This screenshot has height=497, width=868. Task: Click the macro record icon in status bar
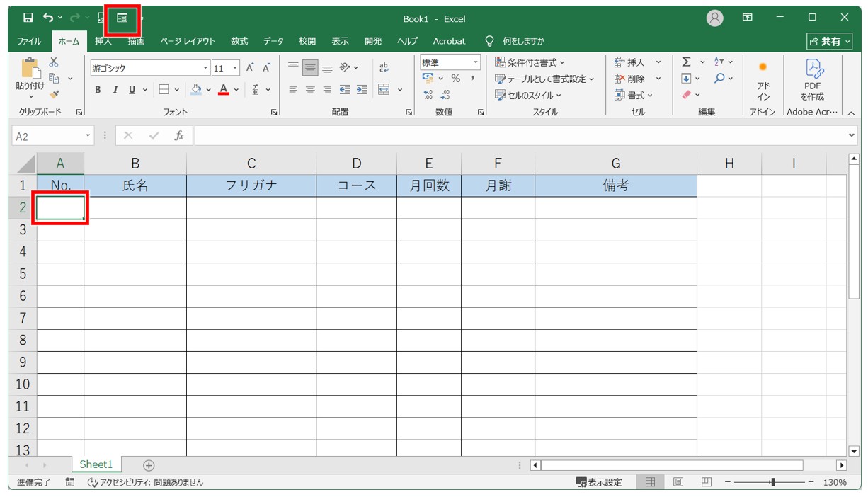click(69, 482)
